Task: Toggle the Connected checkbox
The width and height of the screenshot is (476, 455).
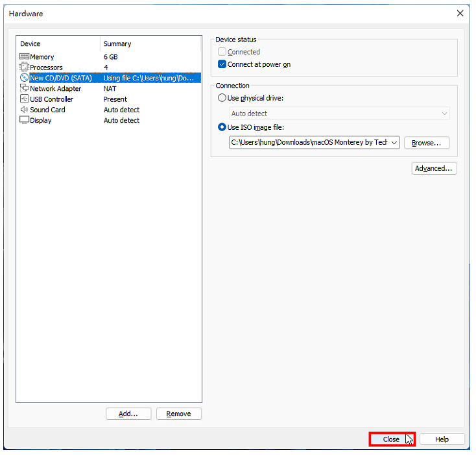Action: (x=222, y=52)
